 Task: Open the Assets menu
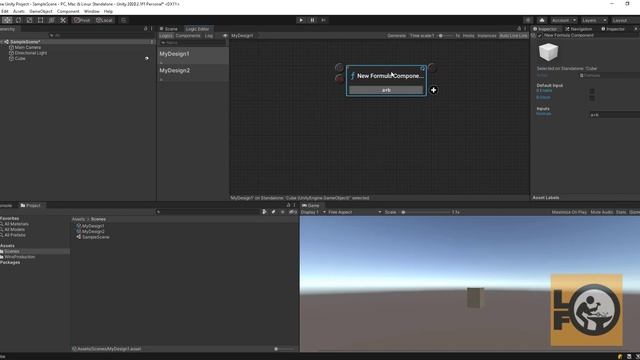tap(19, 11)
